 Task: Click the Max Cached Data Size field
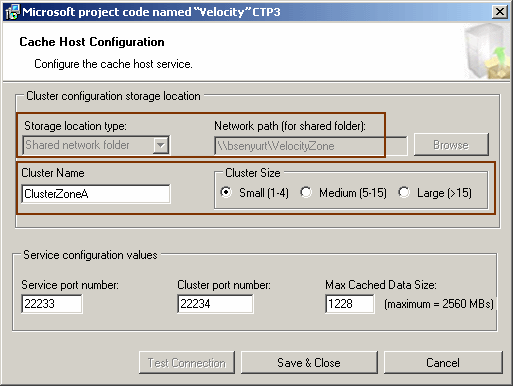coord(350,304)
